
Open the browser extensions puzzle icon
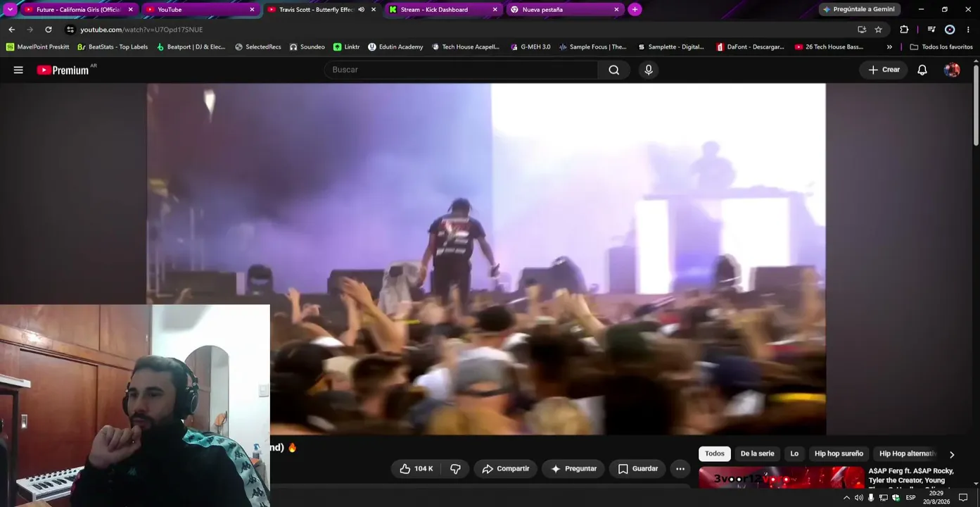coord(905,30)
